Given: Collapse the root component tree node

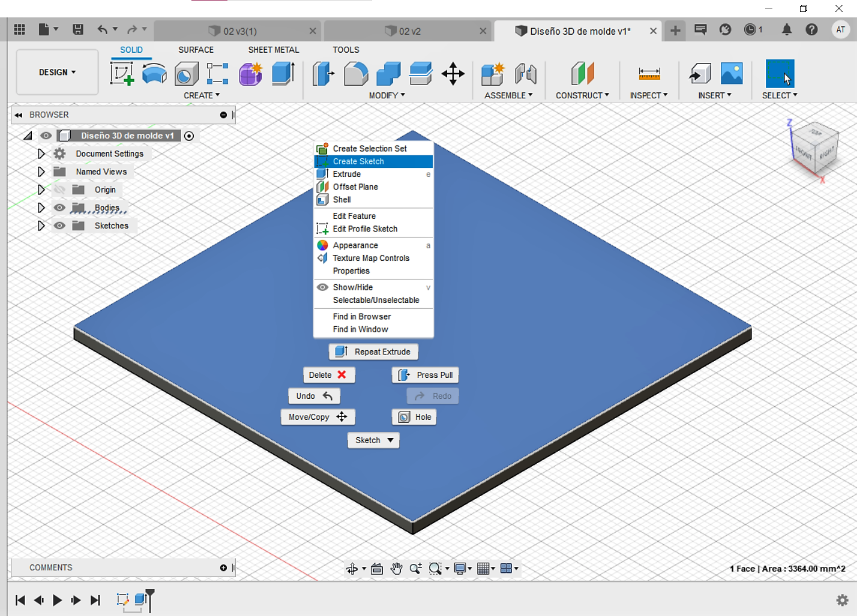Looking at the screenshot, I should tap(28, 136).
